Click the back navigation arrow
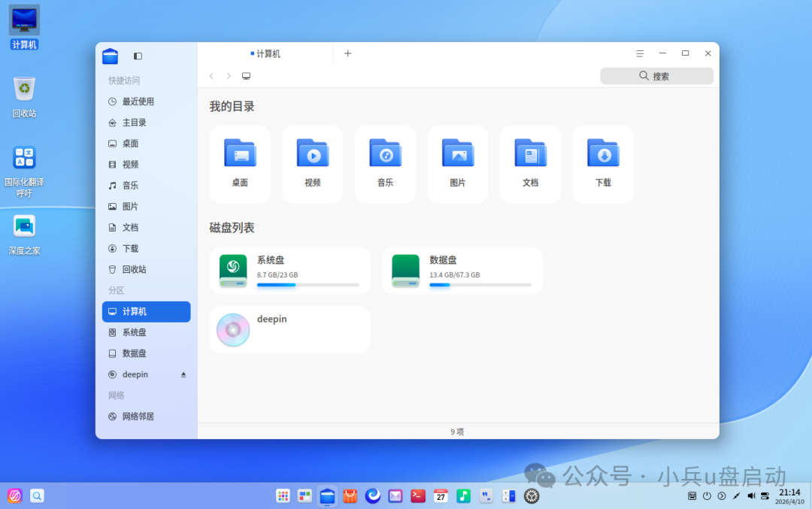This screenshot has width=812, height=509. (x=211, y=76)
